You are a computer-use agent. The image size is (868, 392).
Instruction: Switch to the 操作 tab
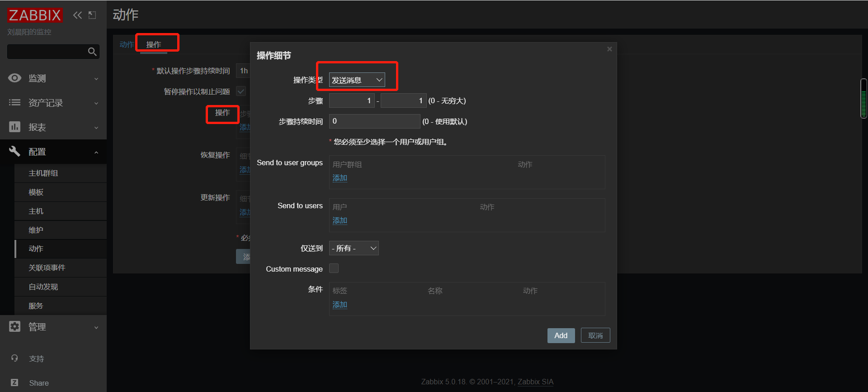[x=154, y=44]
